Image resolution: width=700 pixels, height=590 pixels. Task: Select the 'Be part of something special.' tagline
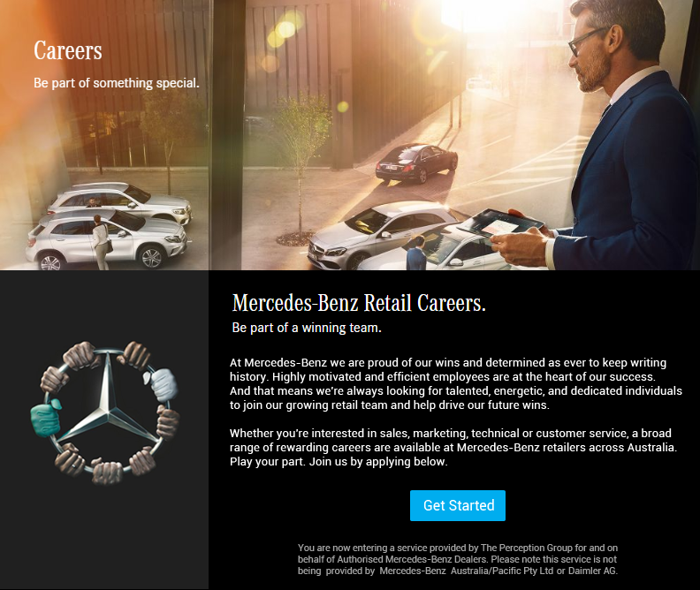[x=117, y=83]
